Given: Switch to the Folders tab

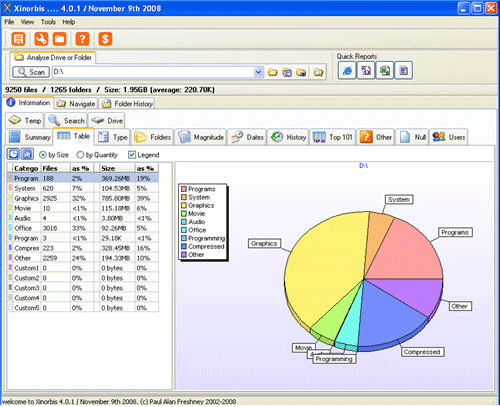Looking at the screenshot, I should coord(152,137).
